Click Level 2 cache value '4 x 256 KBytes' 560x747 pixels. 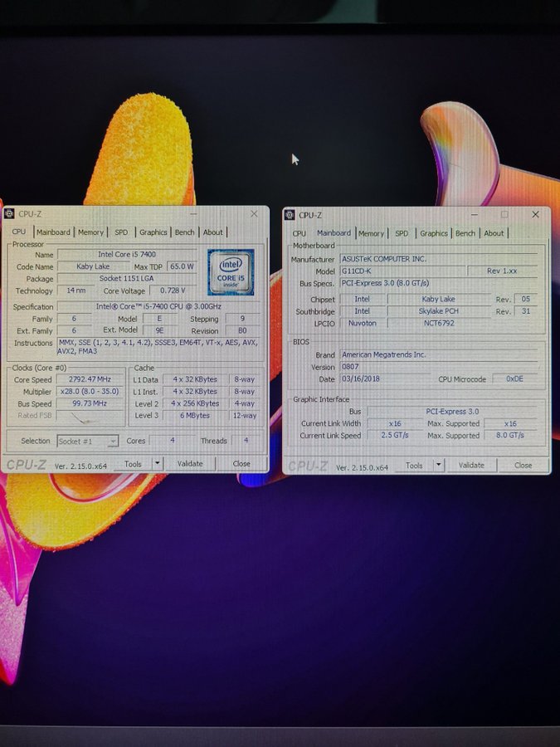point(195,403)
